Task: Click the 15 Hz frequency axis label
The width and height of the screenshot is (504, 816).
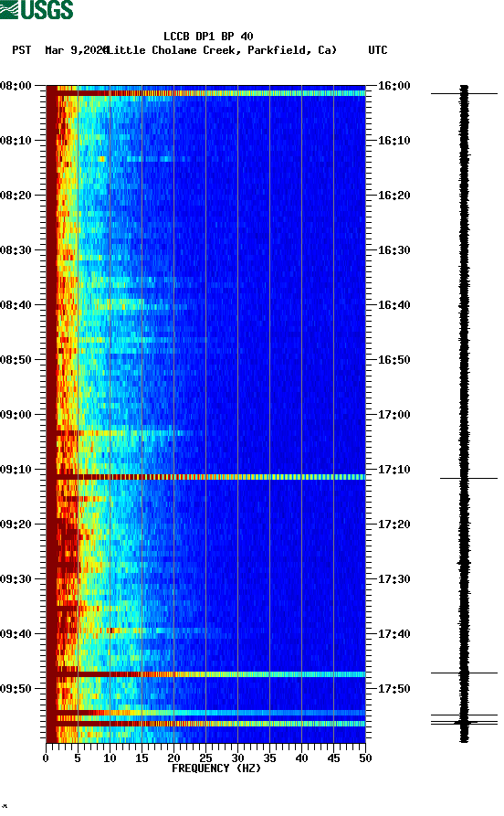Action: click(x=142, y=758)
